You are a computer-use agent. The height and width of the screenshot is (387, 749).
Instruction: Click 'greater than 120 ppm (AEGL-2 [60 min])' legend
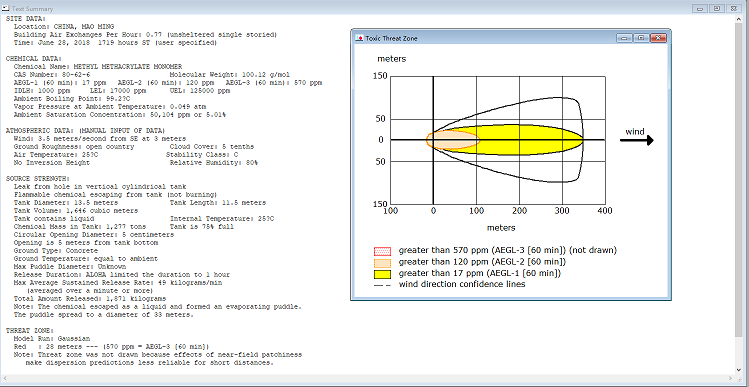(482, 262)
